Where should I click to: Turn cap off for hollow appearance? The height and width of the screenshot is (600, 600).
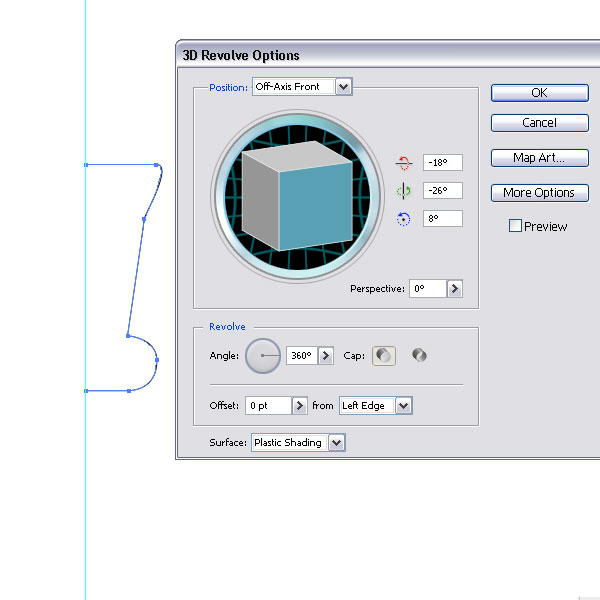tap(419, 355)
